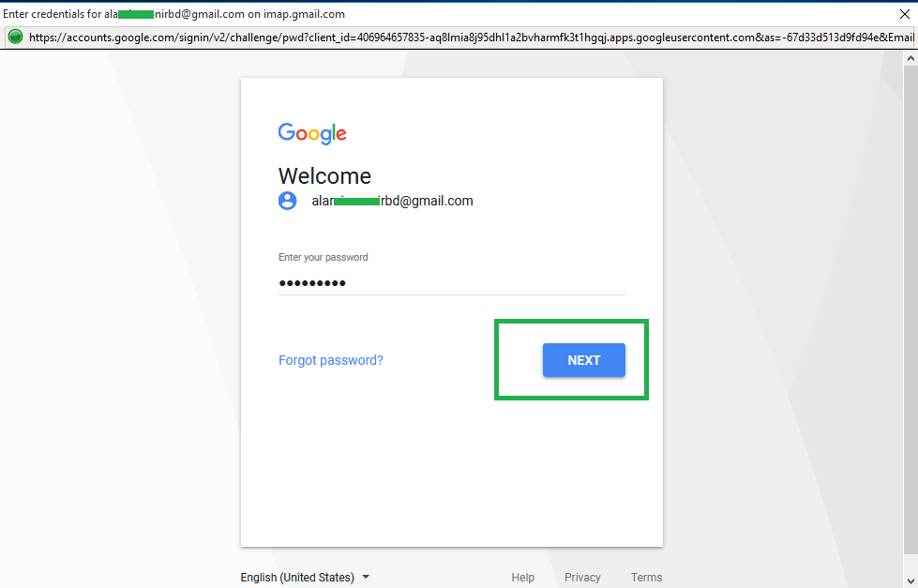
Task: Click the blue user avatar icon
Action: click(287, 201)
